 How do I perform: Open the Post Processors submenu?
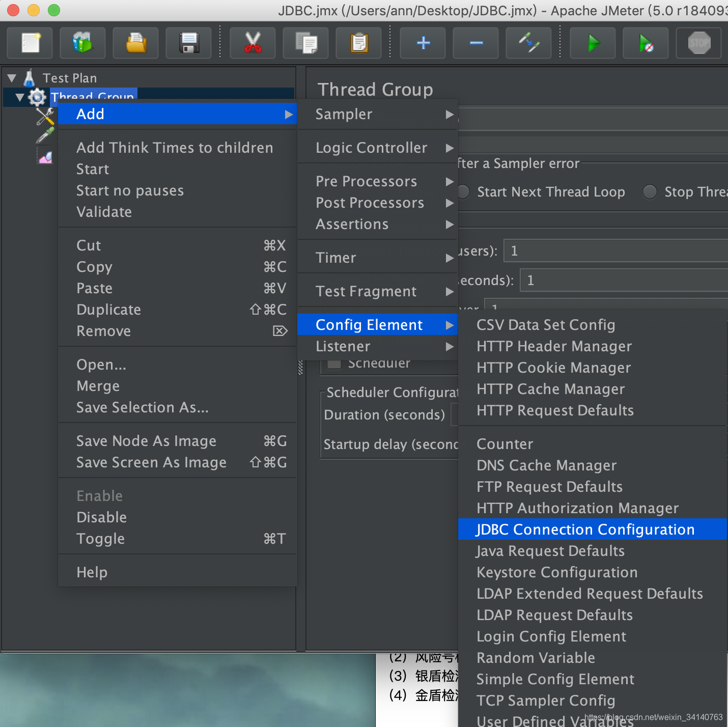point(378,203)
